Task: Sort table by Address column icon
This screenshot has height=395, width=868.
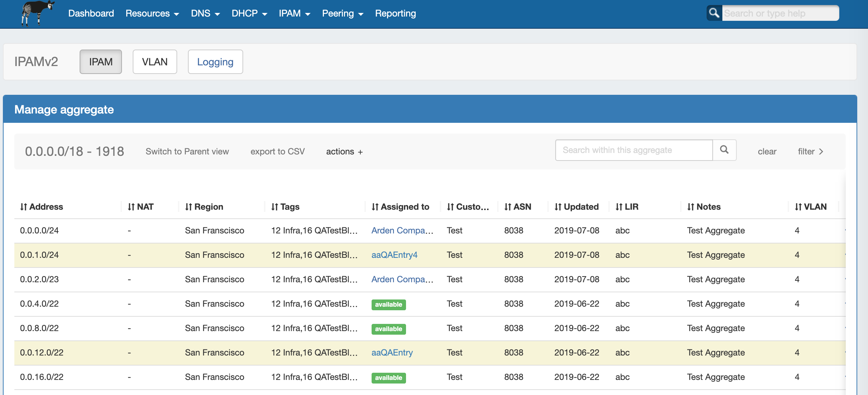Action: point(24,207)
